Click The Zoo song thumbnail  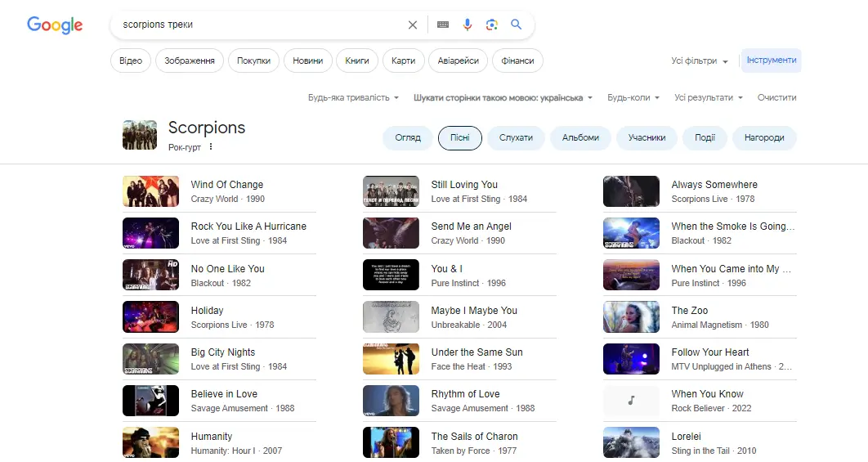(631, 317)
